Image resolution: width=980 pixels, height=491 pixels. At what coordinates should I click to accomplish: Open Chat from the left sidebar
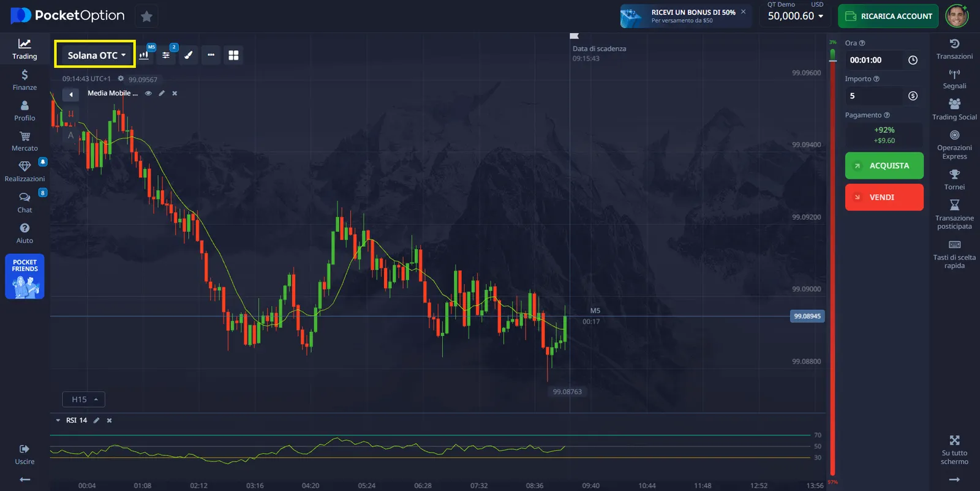(24, 202)
